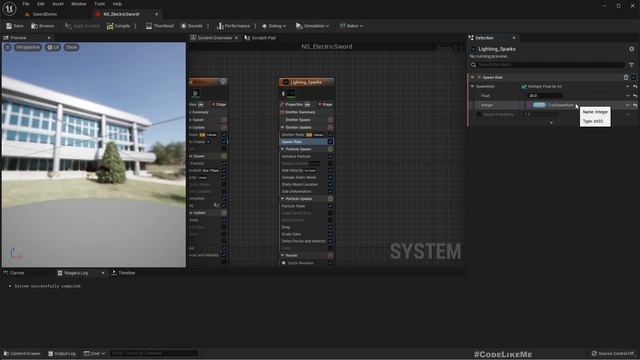This screenshot has height=360, width=640.
Task: Collapse Render group
Action: coord(282,256)
